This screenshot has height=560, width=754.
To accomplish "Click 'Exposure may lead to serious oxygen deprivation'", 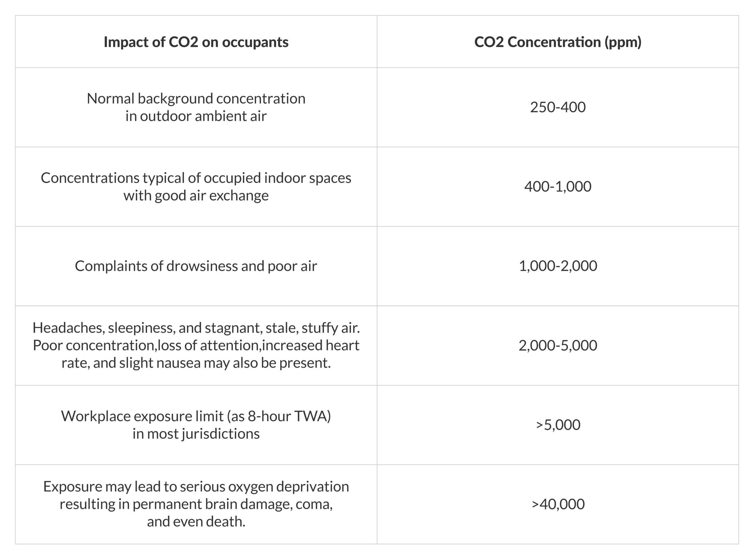I will (196, 487).
